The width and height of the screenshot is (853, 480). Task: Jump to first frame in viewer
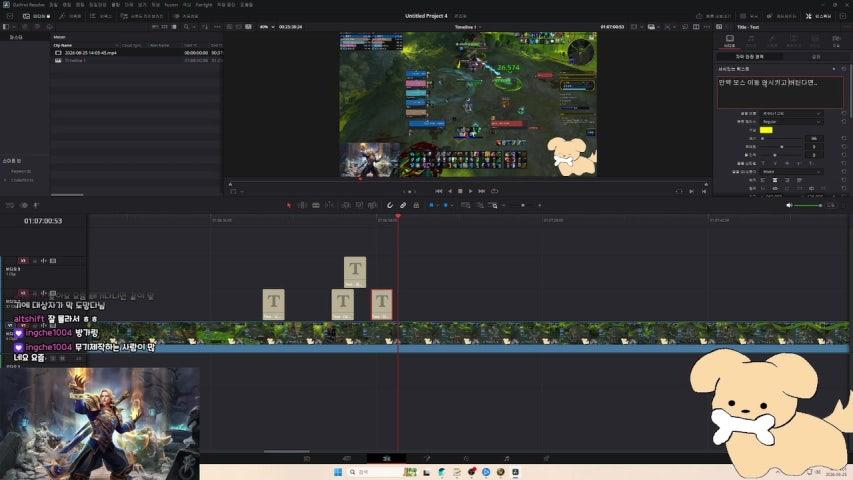438,191
